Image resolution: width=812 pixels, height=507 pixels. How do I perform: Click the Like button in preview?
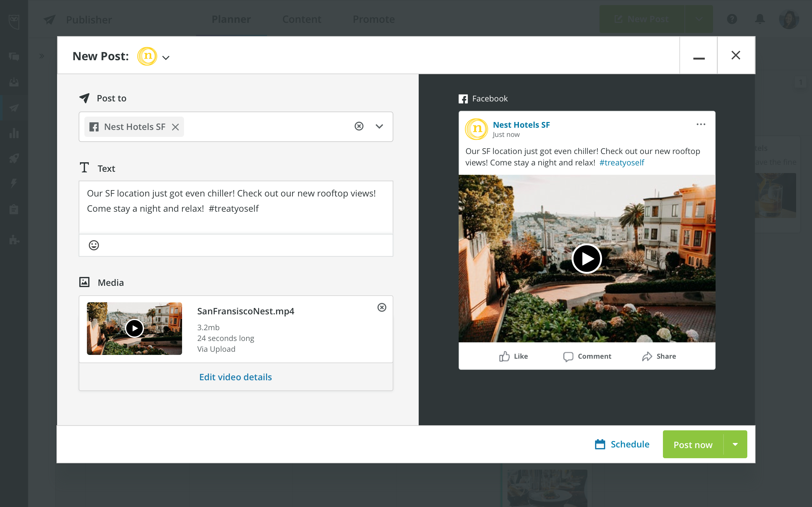(x=514, y=356)
